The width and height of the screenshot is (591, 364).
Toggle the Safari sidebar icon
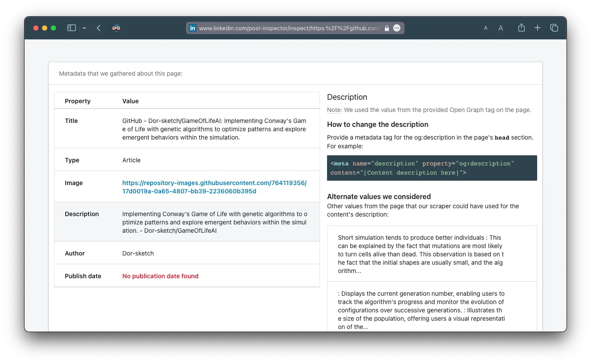click(71, 28)
